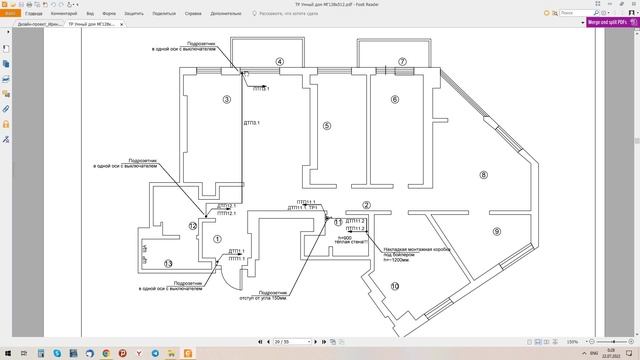Select continuous page view mode
The width and height of the screenshot is (640, 360).
[538, 342]
